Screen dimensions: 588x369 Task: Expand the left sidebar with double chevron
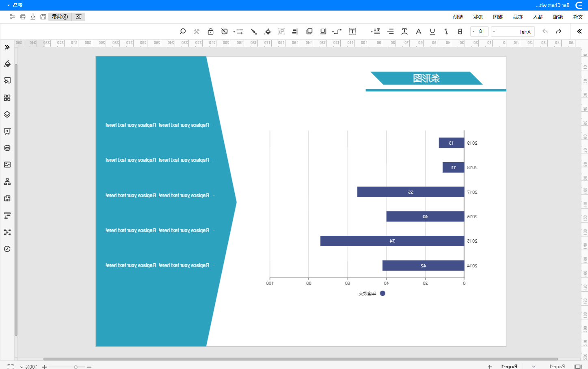tap(7, 47)
